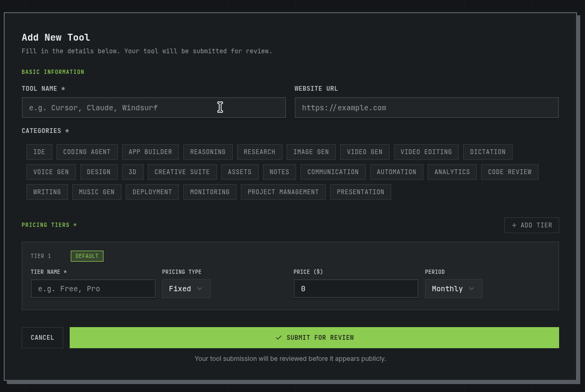Click the plus icon on Add Tier

[514, 225]
